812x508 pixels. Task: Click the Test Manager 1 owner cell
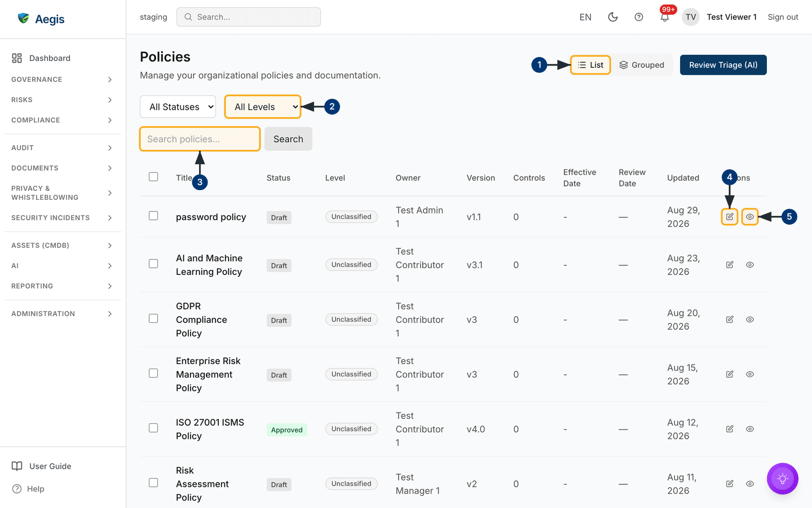(418, 484)
